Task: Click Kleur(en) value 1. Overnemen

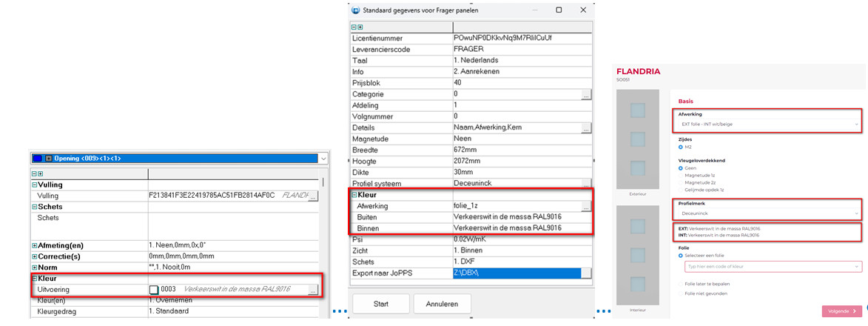Action: 234,300
